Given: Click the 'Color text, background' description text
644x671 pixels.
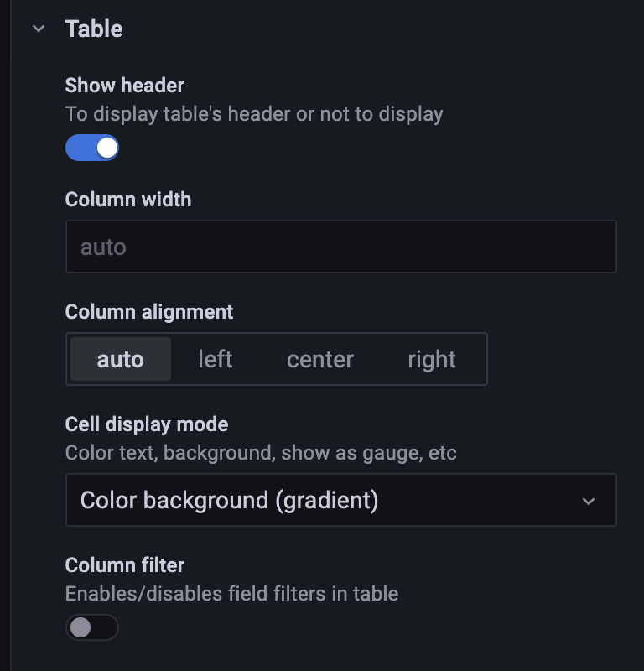Looking at the screenshot, I should 261,454.
